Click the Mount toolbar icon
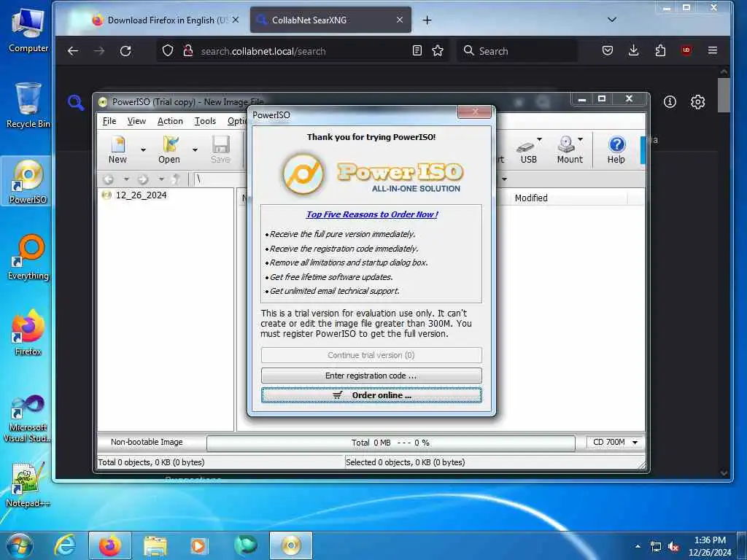The width and height of the screenshot is (747, 560). 569,149
